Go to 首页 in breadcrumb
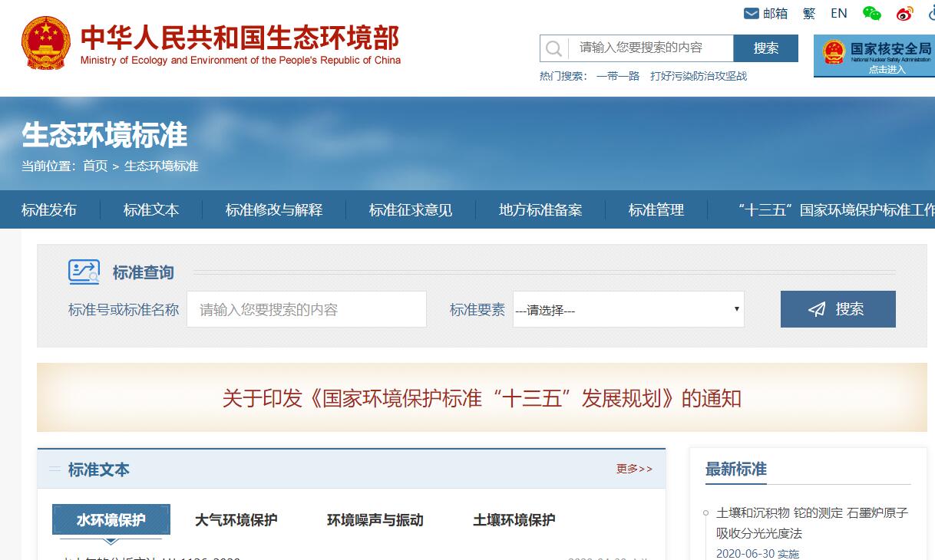This screenshot has width=935, height=560. 95,166
